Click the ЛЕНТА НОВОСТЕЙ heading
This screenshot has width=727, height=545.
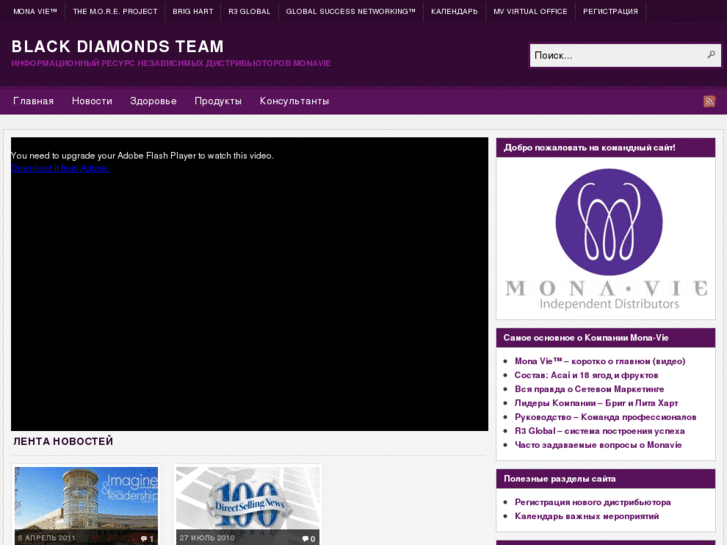tap(63, 441)
